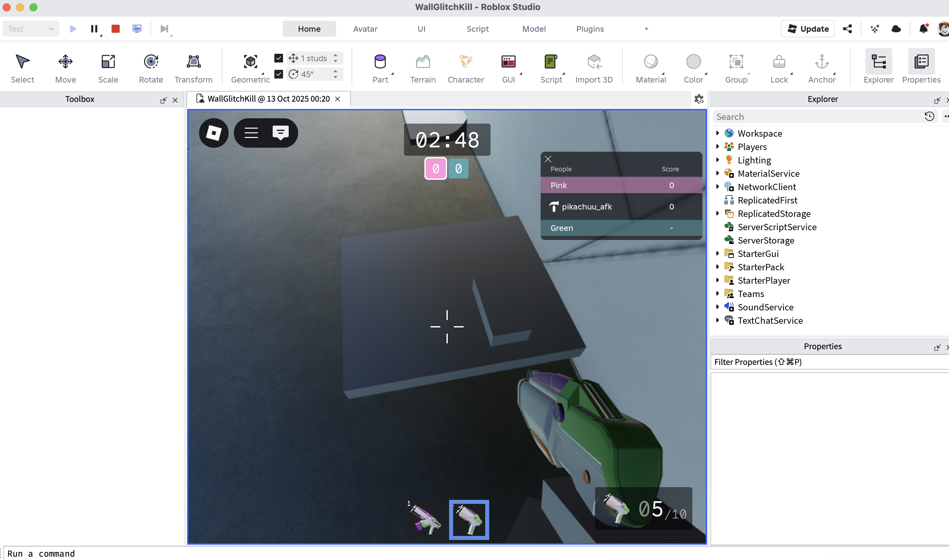Open the Test mode dropdown
This screenshot has width=949, height=560.
pyautogui.click(x=30, y=29)
